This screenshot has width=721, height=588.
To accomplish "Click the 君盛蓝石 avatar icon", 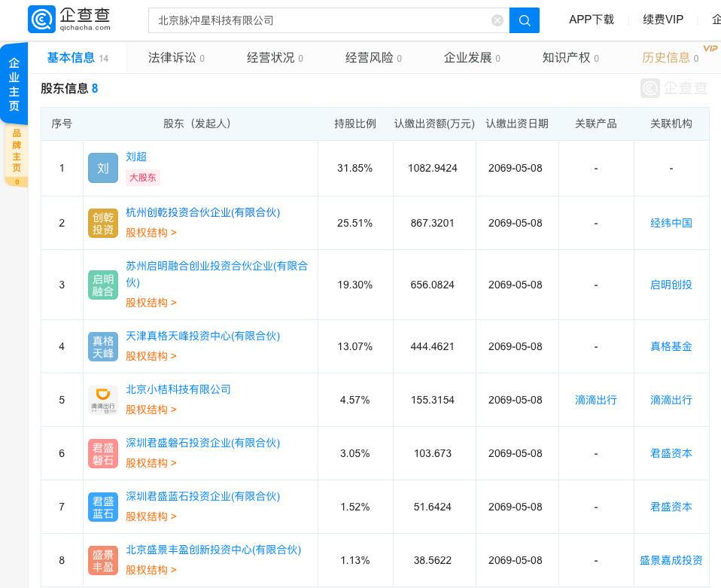I will point(103,507).
